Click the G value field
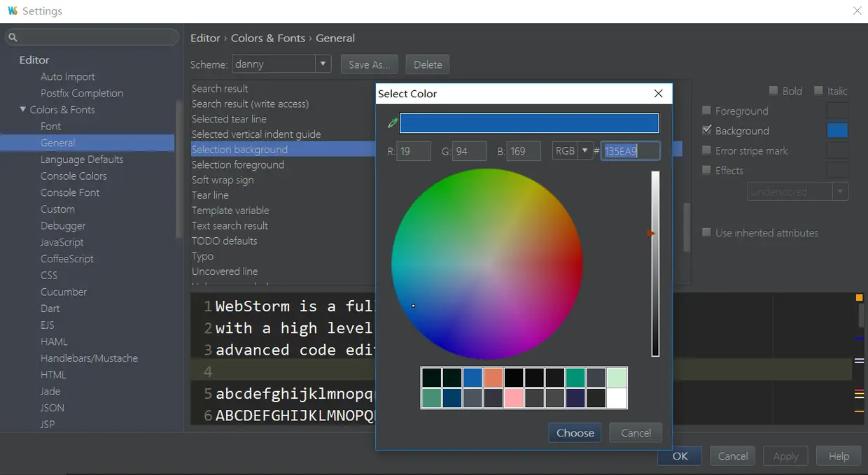The width and height of the screenshot is (868, 475). click(x=469, y=150)
